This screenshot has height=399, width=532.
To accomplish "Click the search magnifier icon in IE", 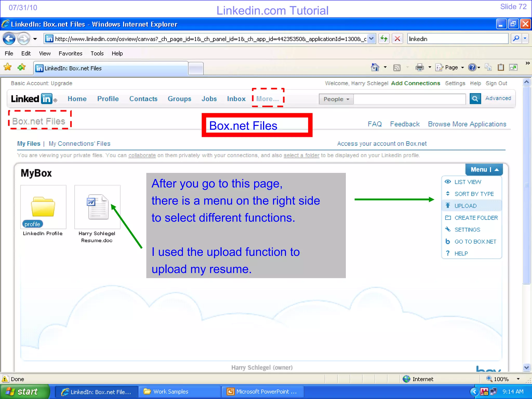I will (x=516, y=39).
